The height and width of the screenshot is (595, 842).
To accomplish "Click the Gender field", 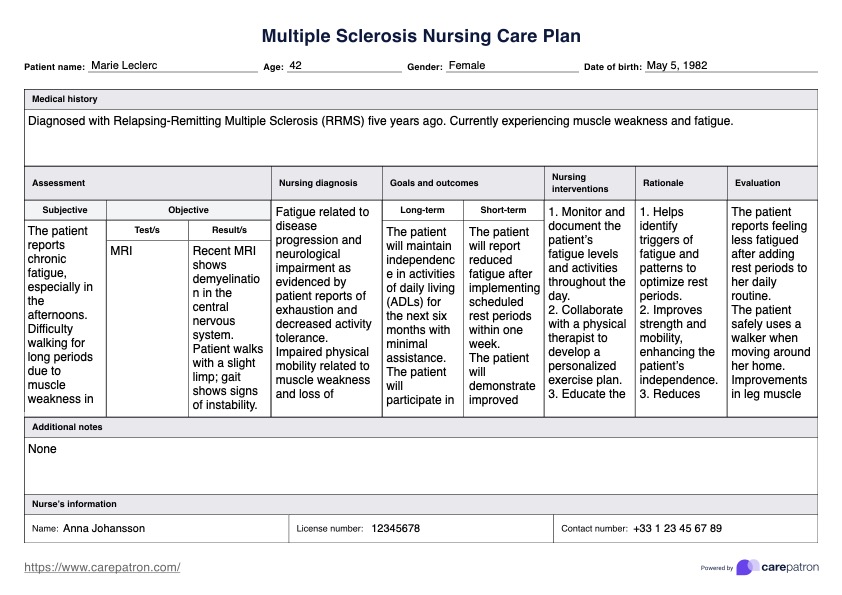I will pyautogui.click(x=511, y=66).
